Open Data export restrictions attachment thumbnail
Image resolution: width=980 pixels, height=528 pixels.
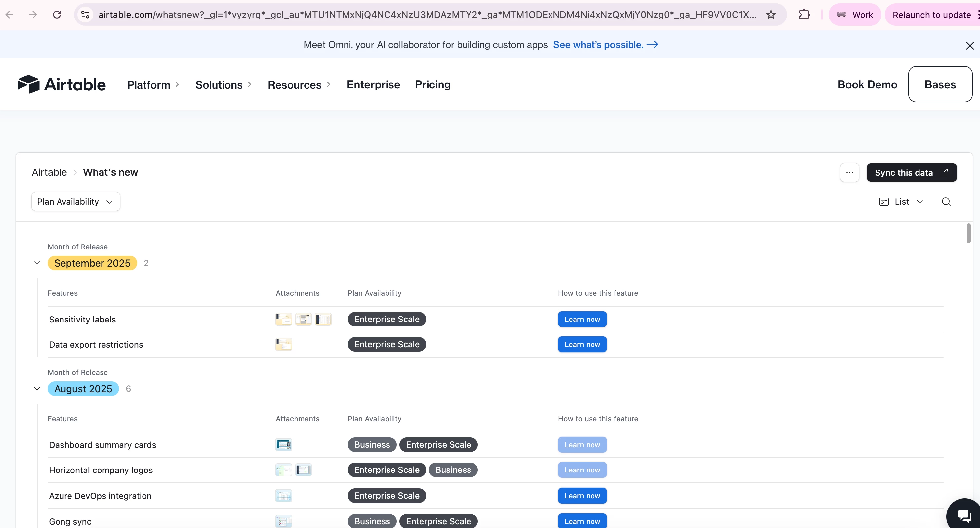(283, 344)
